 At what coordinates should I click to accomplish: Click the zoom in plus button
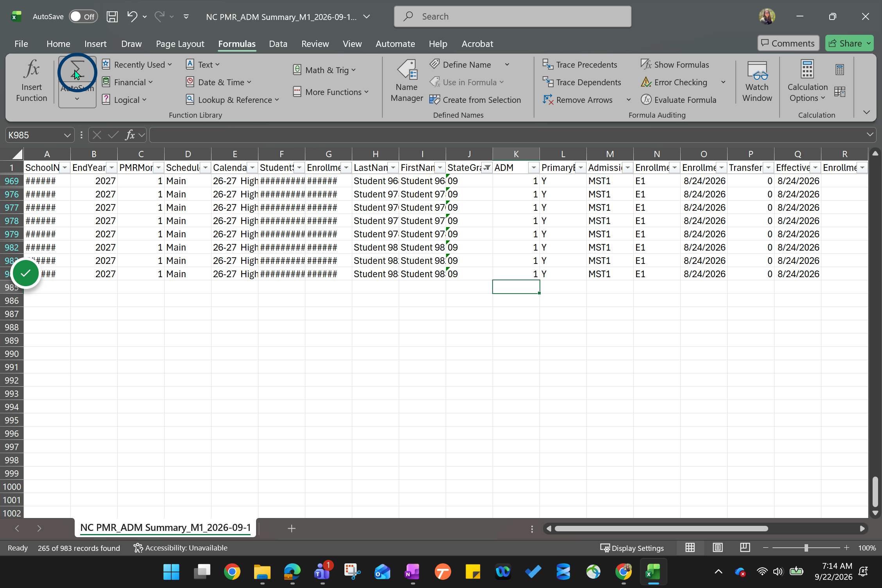[846, 548]
